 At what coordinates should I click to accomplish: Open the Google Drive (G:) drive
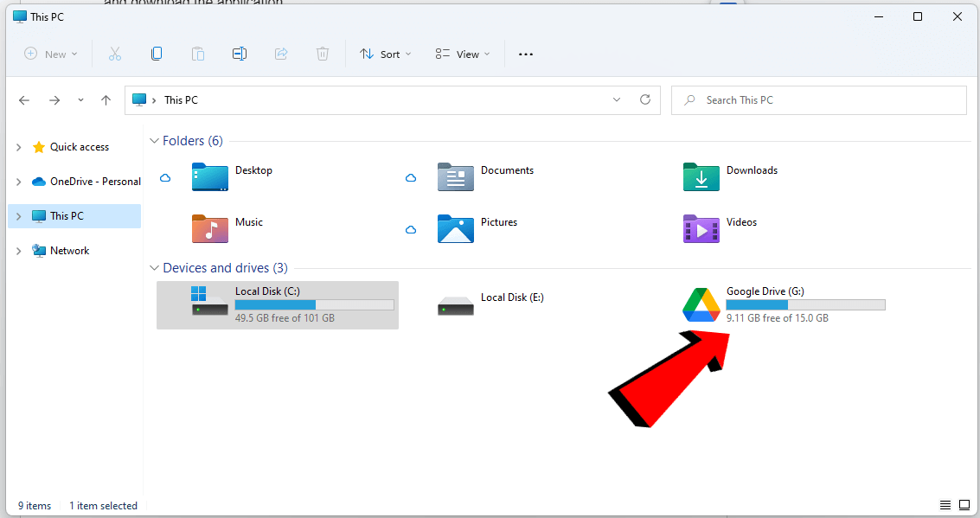[x=765, y=291]
